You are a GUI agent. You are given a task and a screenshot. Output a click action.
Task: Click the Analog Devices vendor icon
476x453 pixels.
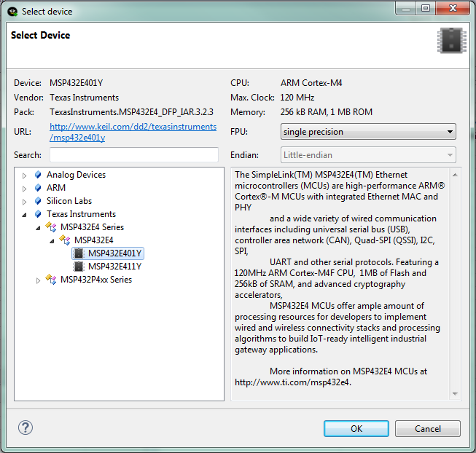click(38, 175)
